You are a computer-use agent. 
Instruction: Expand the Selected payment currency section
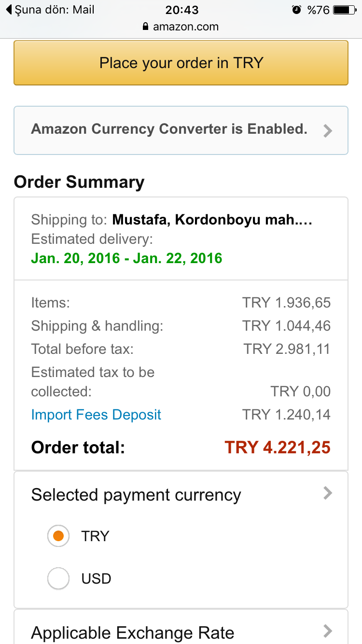(181, 495)
